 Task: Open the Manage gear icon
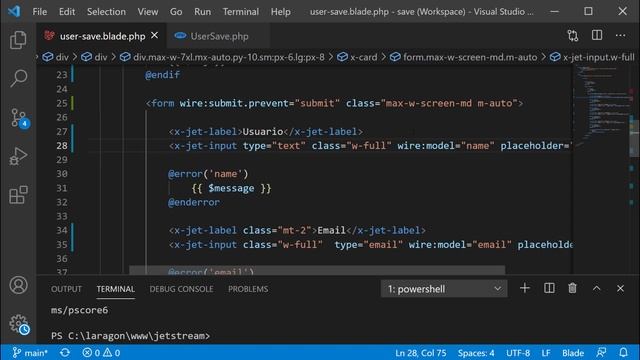coord(19,324)
